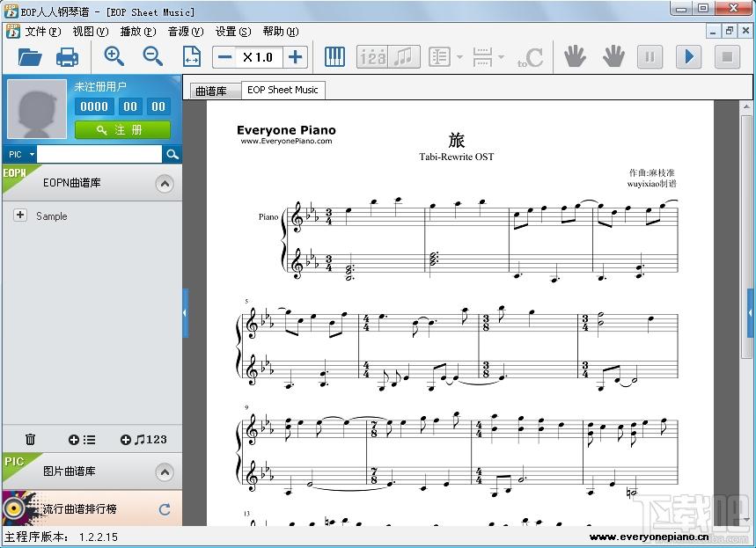The height and width of the screenshot is (548, 756).
Task: Open the 播放 menu
Action: [138, 32]
